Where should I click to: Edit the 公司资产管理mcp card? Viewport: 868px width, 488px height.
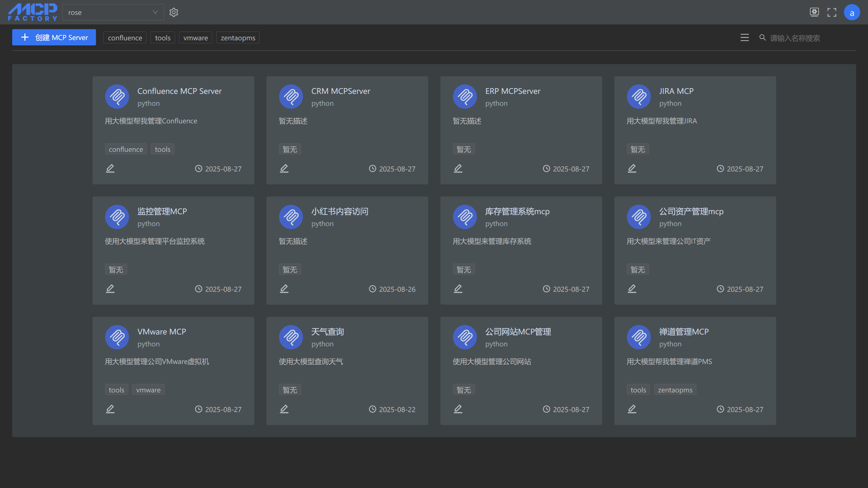click(632, 289)
